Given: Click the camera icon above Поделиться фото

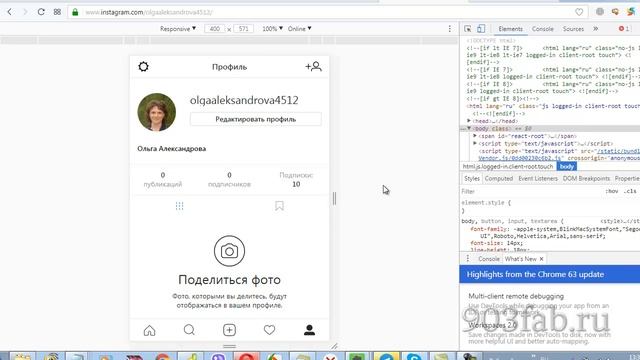Looking at the screenshot, I should [x=229, y=251].
